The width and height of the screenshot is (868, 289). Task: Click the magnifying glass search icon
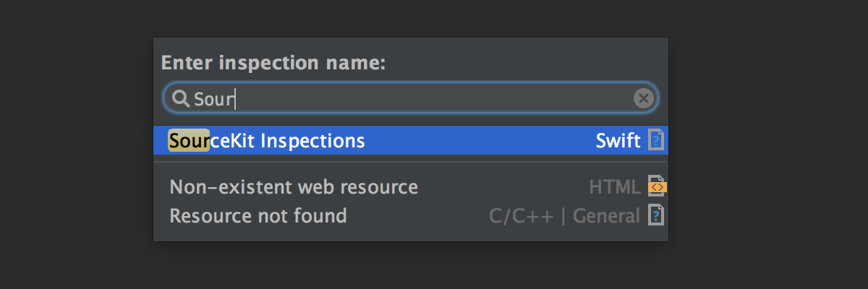181,98
